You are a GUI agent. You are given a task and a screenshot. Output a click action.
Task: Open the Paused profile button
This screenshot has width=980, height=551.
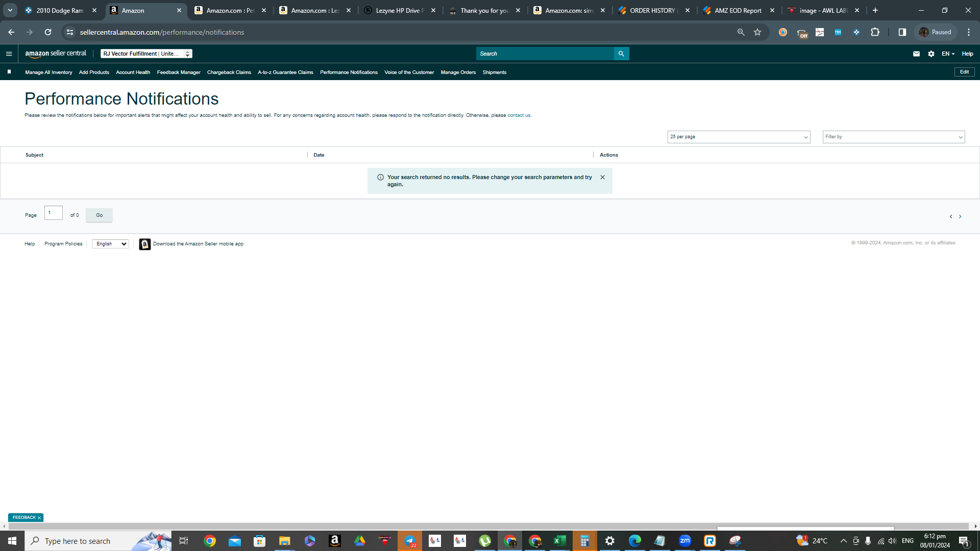936,32
